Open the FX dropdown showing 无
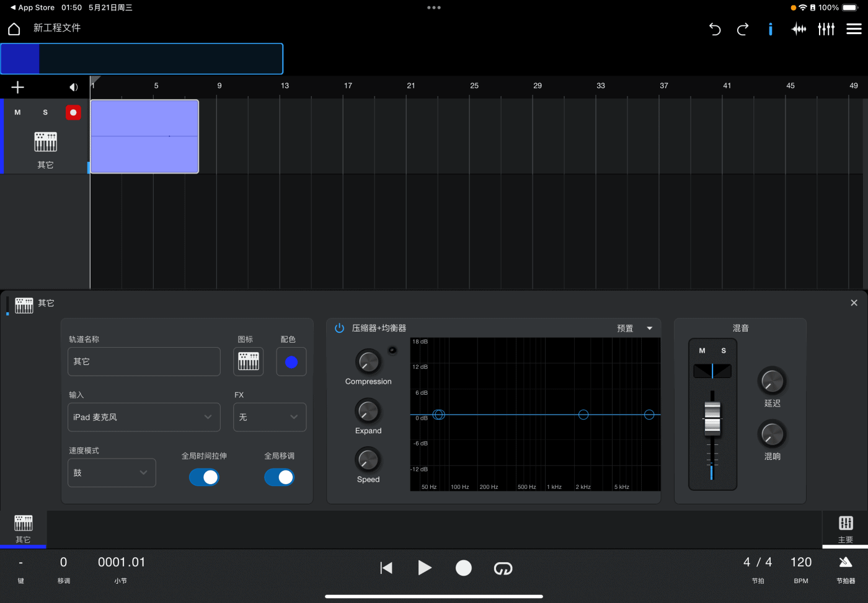 point(270,417)
